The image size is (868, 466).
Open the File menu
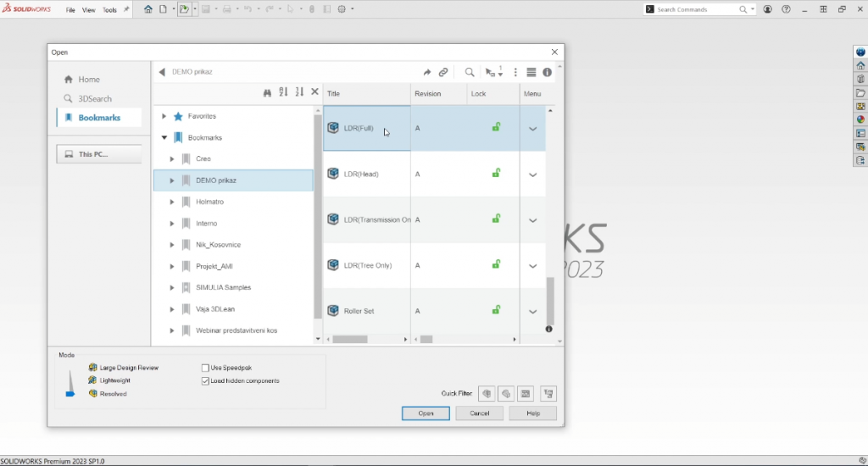70,10
